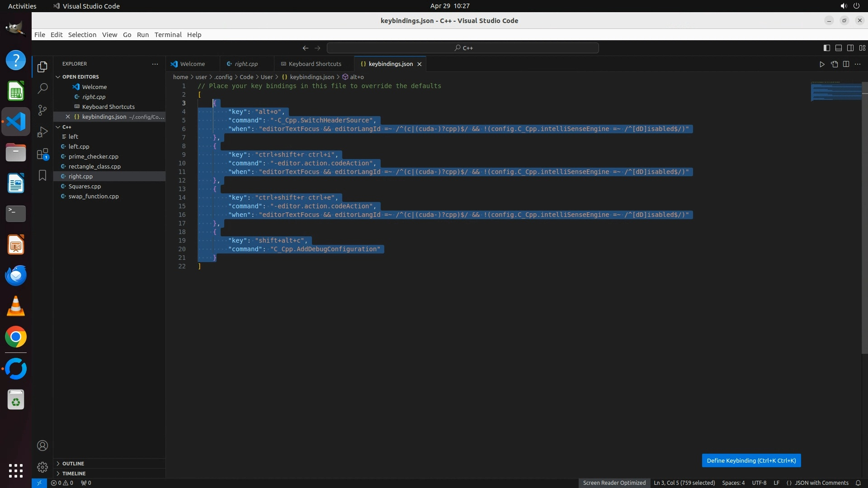Open the Source Control view
This screenshot has height=488, width=868.
point(42,110)
